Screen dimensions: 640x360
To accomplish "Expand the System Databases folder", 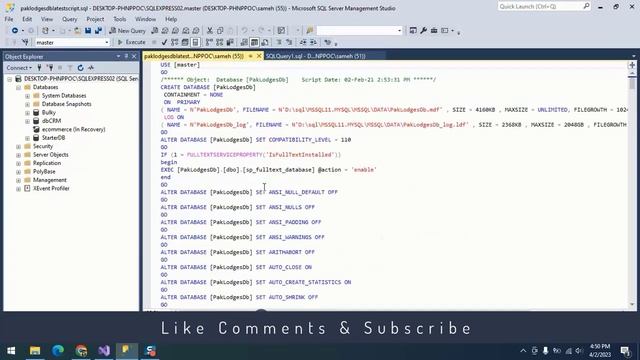I will [27, 96].
